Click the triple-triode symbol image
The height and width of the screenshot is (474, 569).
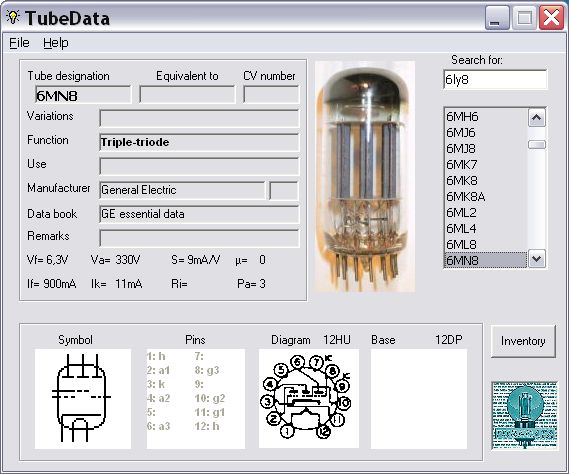pyautogui.click(x=83, y=399)
